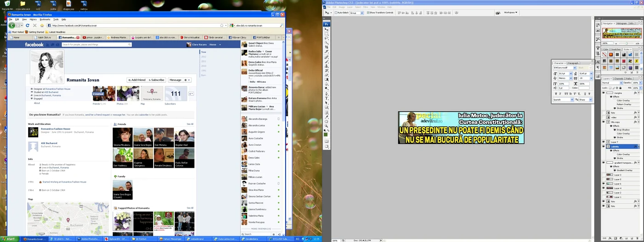Image resolution: width=644 pixels, height=242 pixels.
Task: Select the Rectangle shape tool
Action: coord(327,107)
